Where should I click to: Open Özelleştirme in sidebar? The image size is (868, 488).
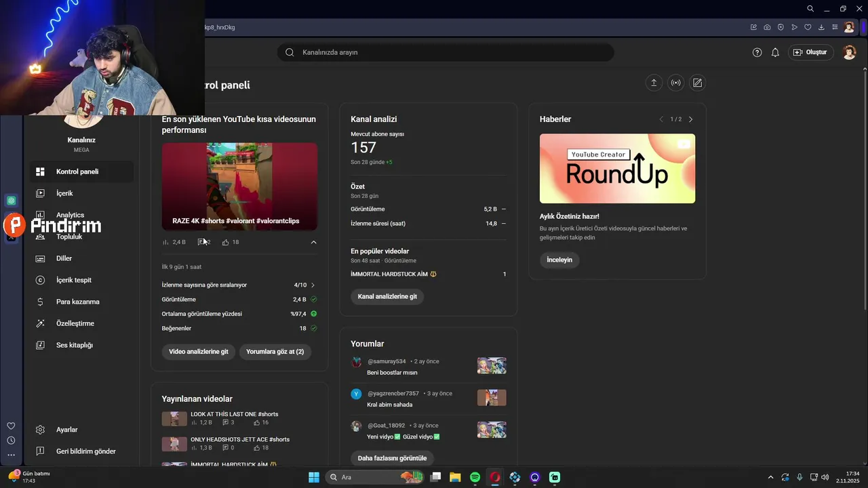tap(82, 323)
